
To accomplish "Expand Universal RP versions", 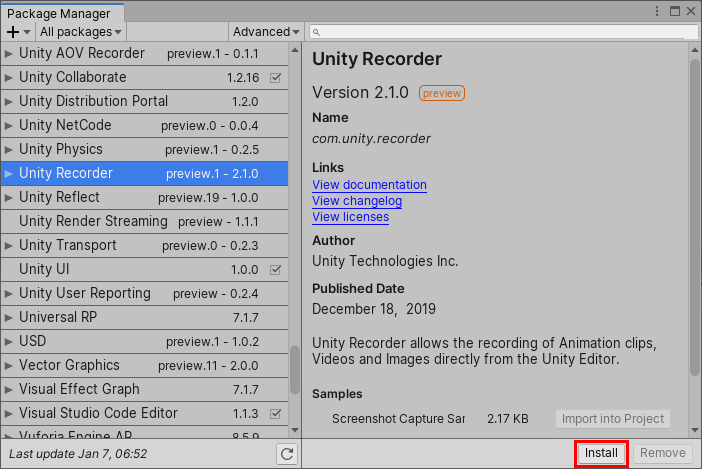I will coord(9,318).
